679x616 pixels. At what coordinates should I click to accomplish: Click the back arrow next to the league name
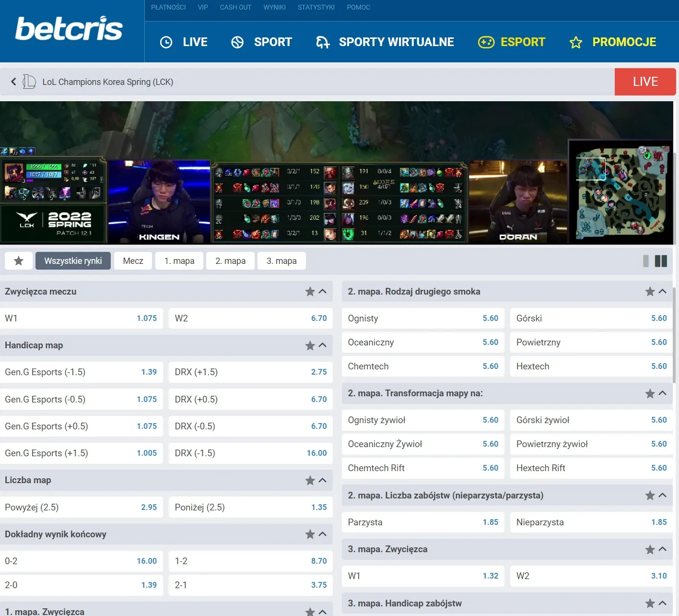(x=13, y=82)
